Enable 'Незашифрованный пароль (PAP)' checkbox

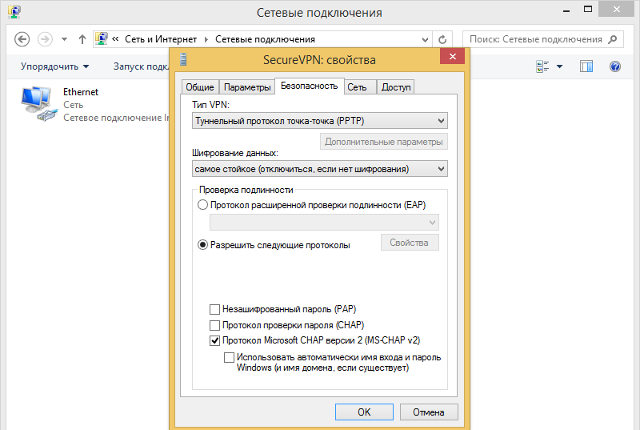[x=215, y=309]
